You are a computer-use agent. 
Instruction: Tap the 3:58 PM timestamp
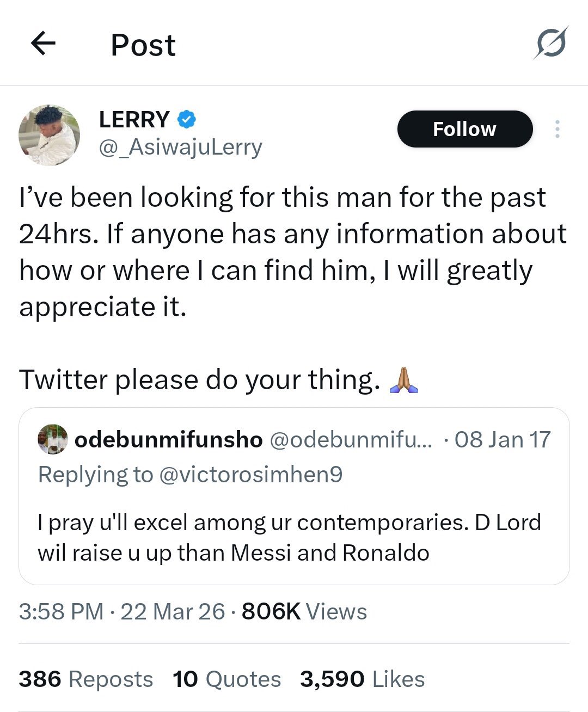pos(61,611)
